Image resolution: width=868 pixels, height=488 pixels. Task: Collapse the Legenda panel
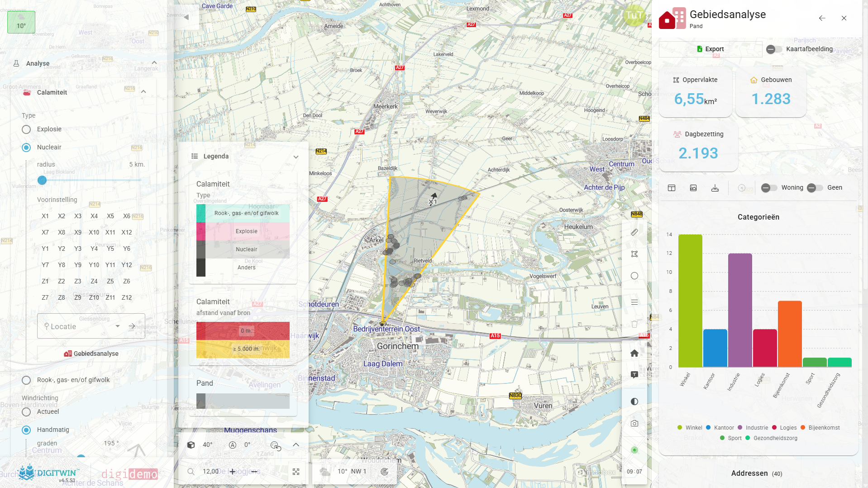click(x=296, y=157)
